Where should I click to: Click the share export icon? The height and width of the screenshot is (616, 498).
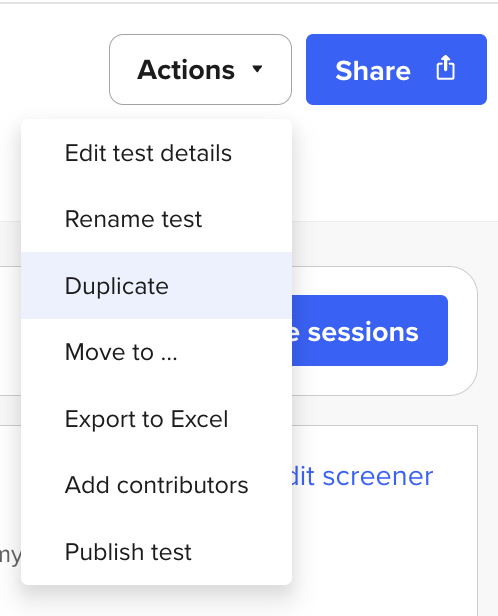[445, 68]
